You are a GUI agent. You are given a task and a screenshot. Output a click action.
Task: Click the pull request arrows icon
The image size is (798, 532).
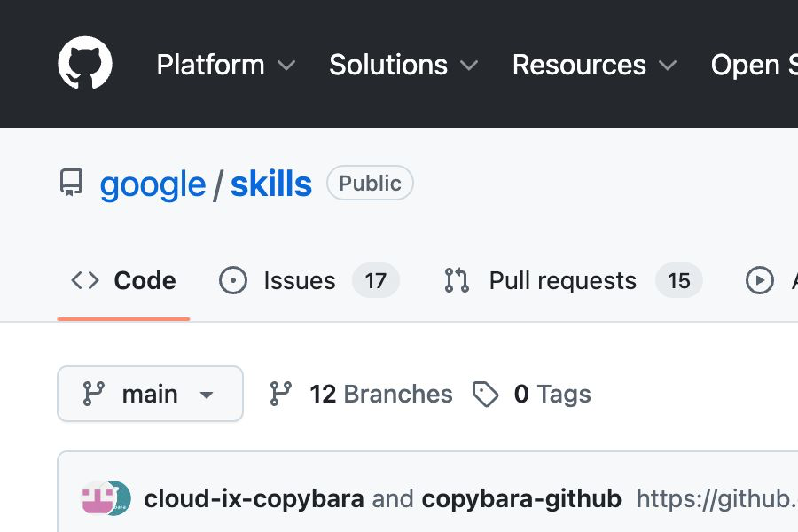pos(457,280)
